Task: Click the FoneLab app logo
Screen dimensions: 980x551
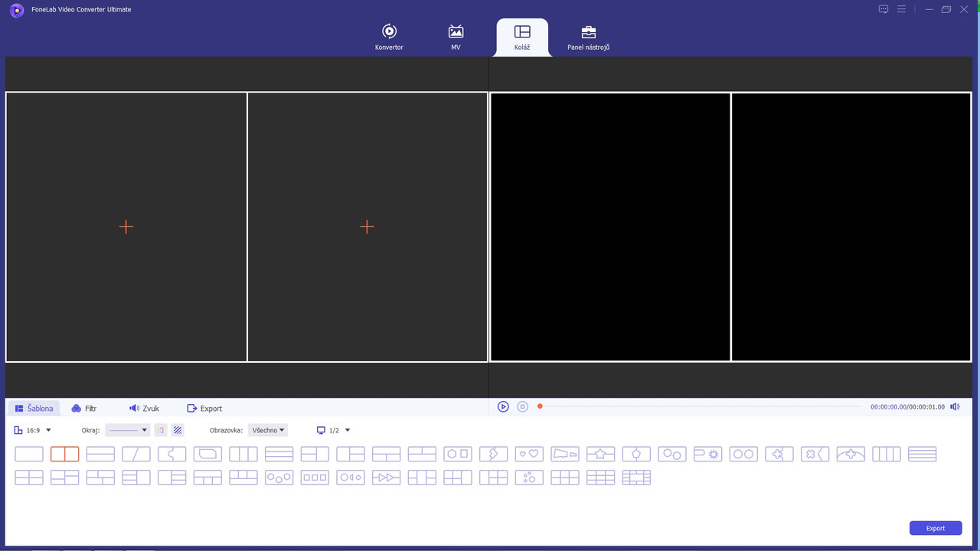Action: 17,10
